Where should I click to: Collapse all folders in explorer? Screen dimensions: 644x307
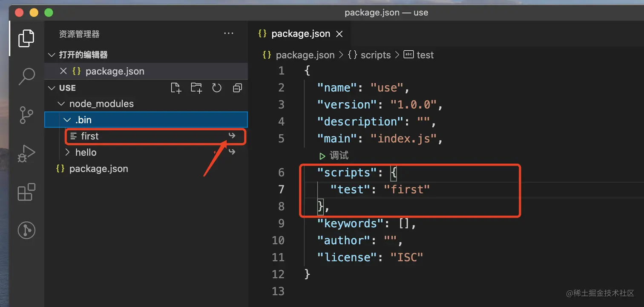[x=238, y=88]
